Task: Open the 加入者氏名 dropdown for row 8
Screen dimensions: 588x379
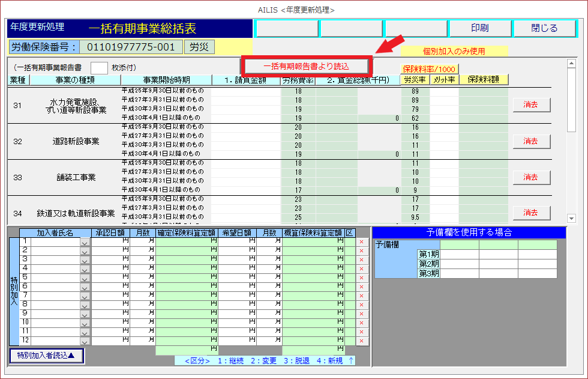Action: [85, 305]
